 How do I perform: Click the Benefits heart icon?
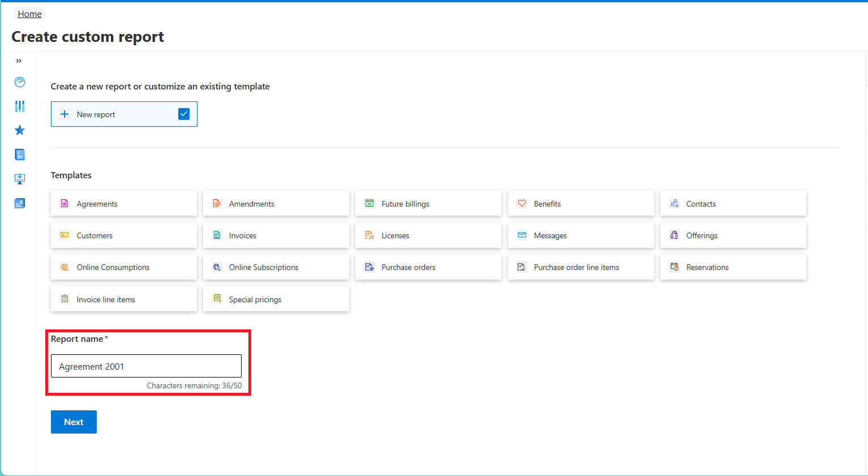pos(522,204)
